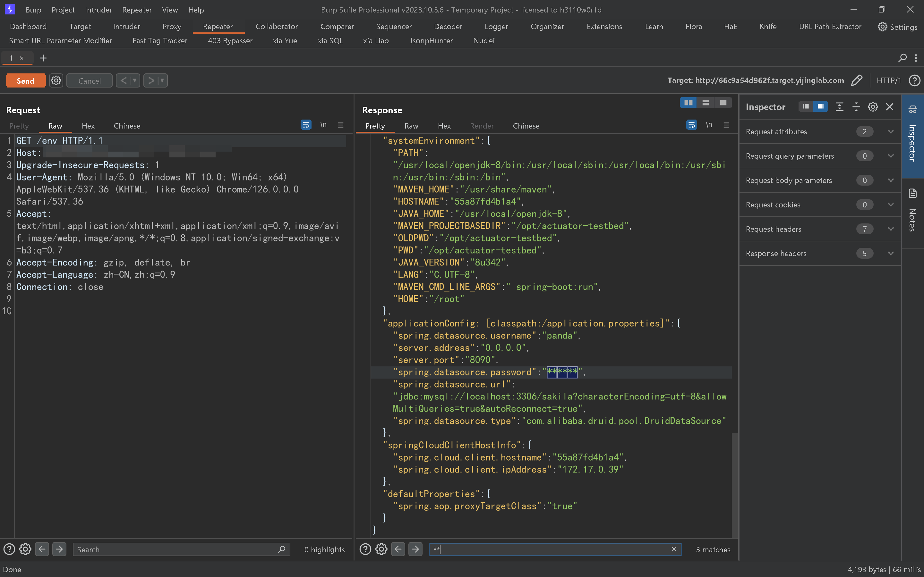Open Inspector settings gear
This screenshot has height=577, width=924.
pyautogui.click(x=872, y=107)
